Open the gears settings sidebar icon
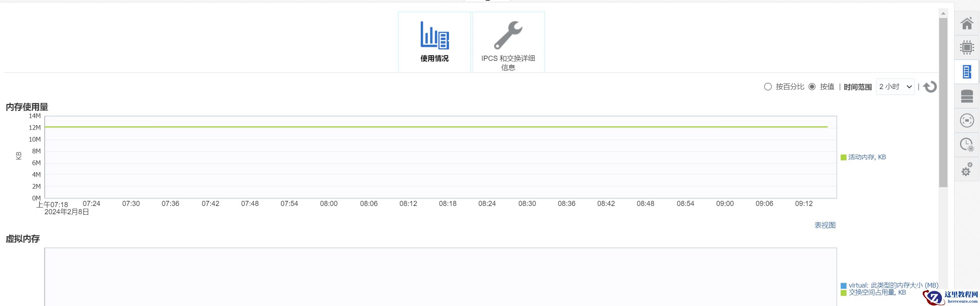Screen dimensions: 980x306 point(967,169)
